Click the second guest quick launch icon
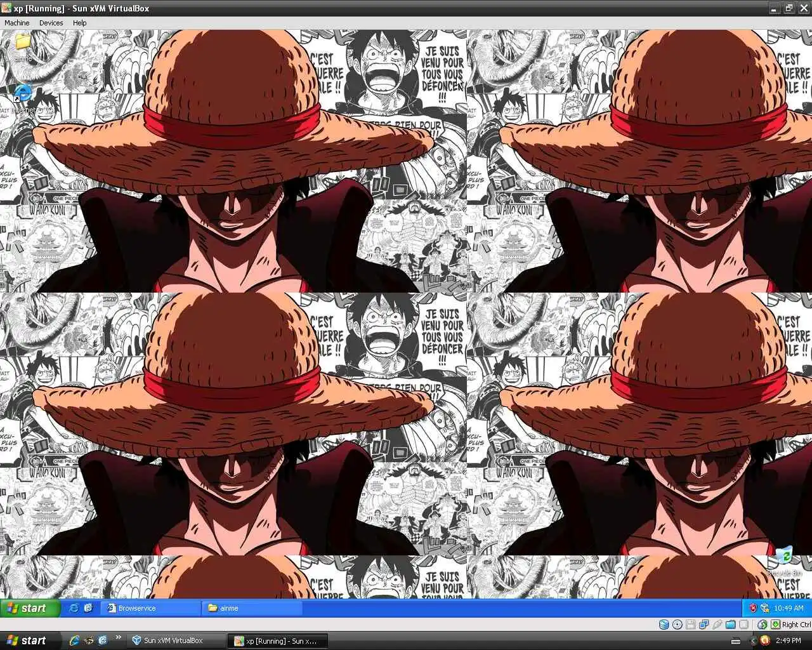The height and width of the screenshot is (650, 812). (x=88, y=608)
